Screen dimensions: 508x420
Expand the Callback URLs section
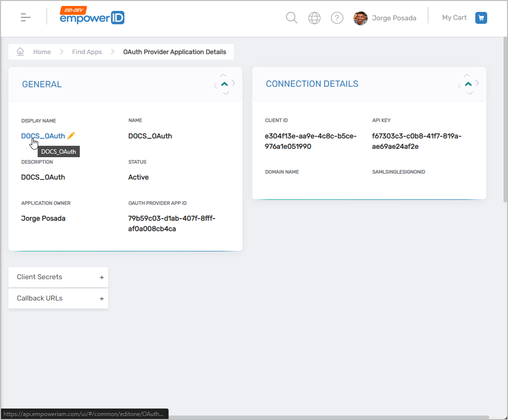tap(102, 299)
